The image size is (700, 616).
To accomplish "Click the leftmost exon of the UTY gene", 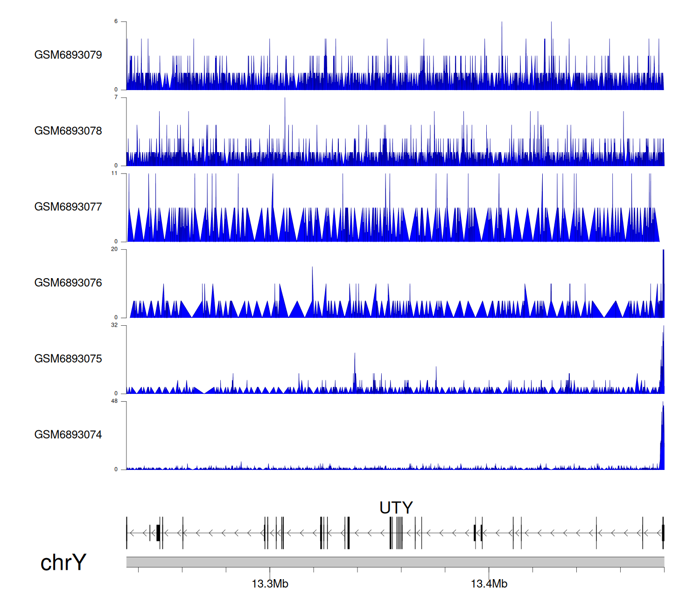I will 127,532.
